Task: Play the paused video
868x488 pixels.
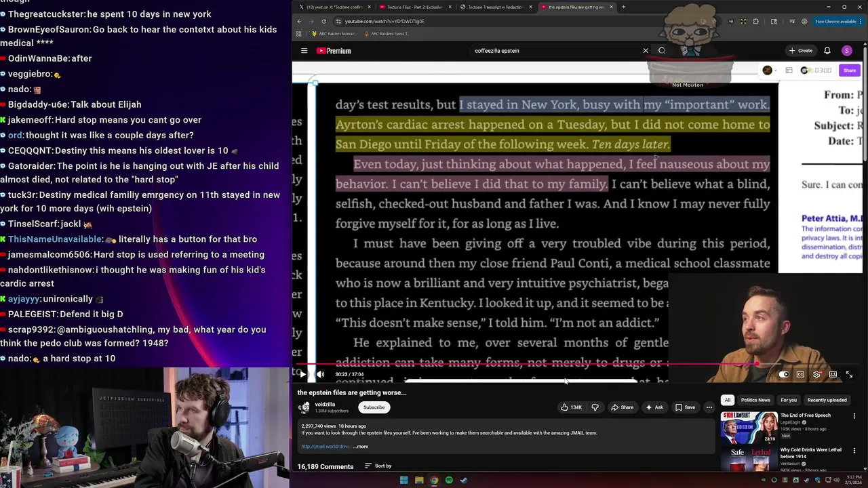Action: (x=302, y=374)
